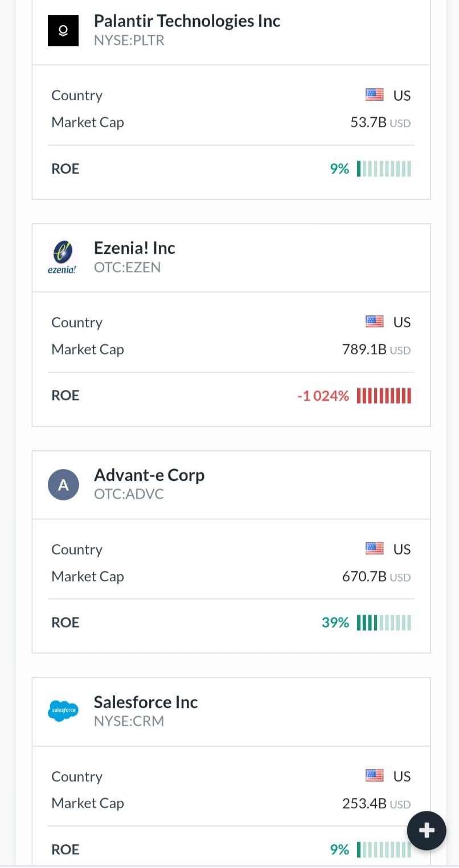Click Palantir's 9% ROE bar indicator
Viewport: 459px width, 868px height.
(384, 169)
